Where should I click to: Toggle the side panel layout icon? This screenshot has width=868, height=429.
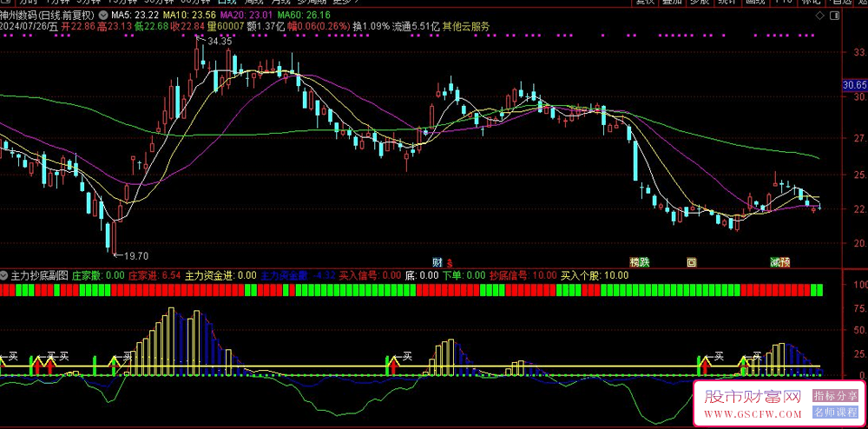836,16
